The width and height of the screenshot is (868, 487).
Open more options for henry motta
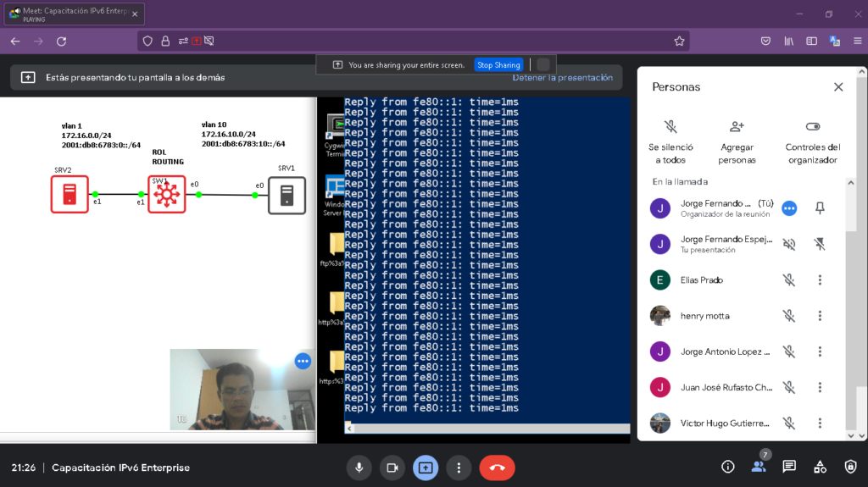[820, 316]
